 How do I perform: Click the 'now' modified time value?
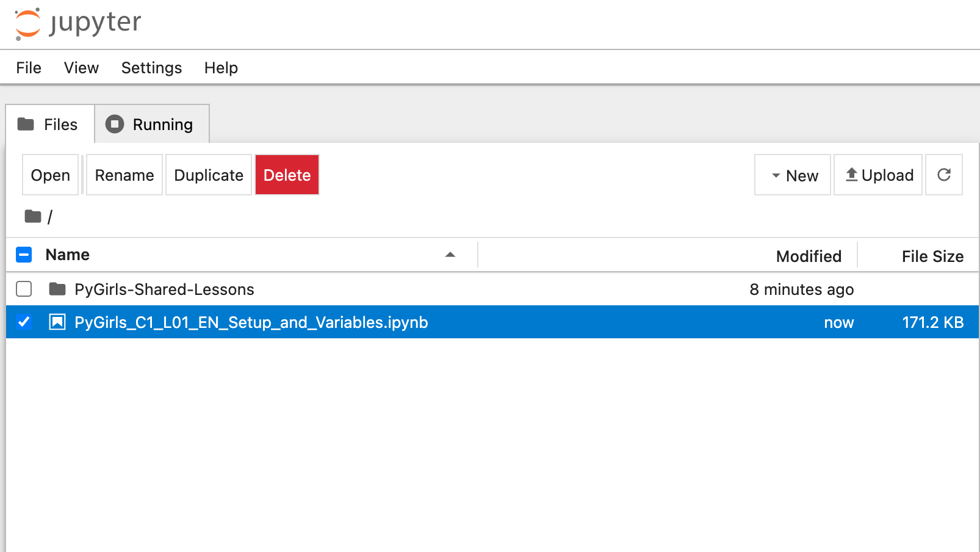839,322
